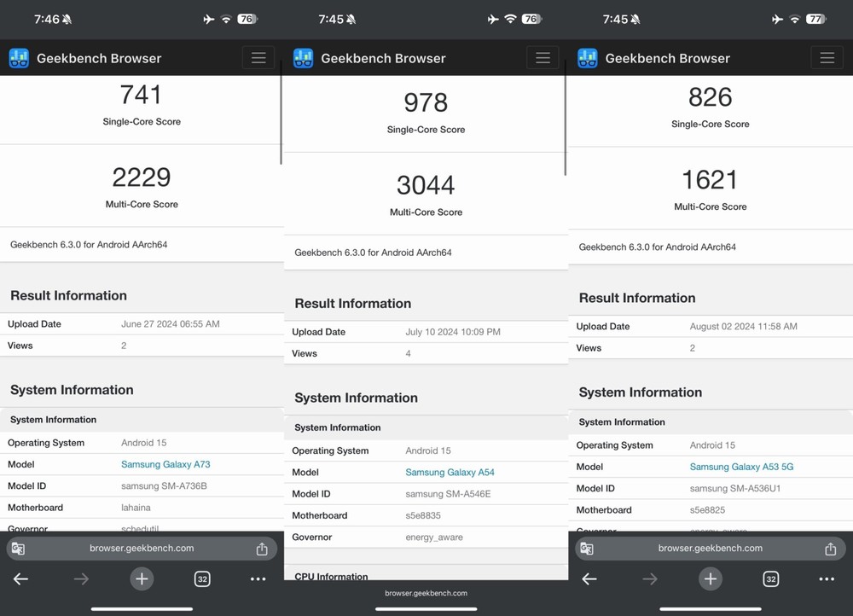This screenshot has width=853, height=616.
Task: Tap share icon in A73 screen address bar
Action: pos(262,549)
